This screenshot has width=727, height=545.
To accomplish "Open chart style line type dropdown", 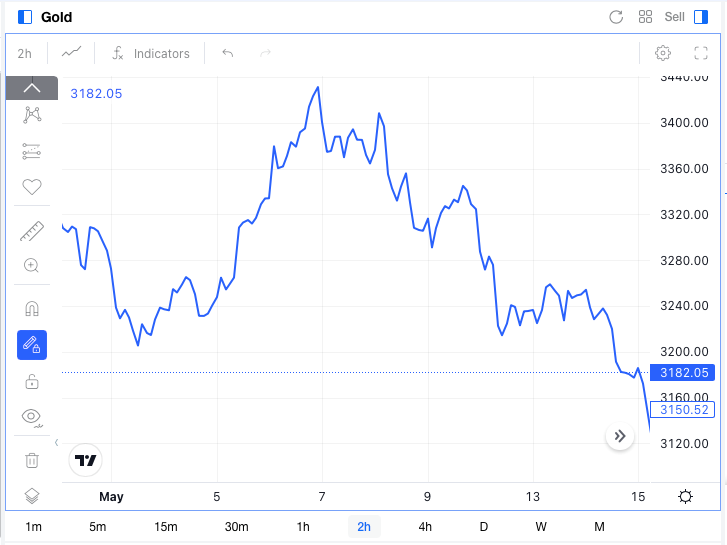I will (x=71, y=52).
